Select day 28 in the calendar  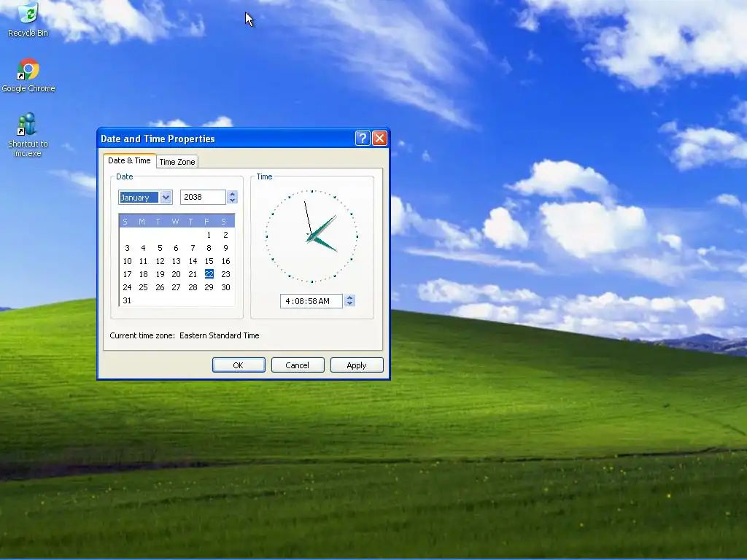pos(193,287)
